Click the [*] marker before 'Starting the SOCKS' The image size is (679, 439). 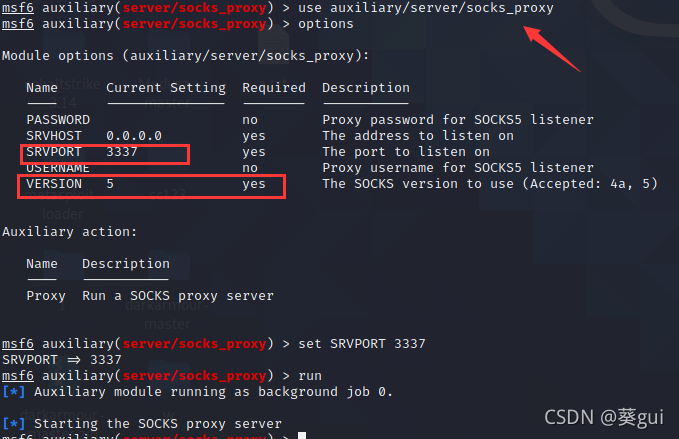coord(13,424)
